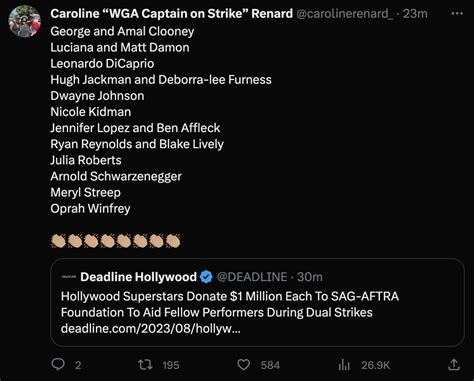Open the quoted tweet headline about SAG-AFTRA donations
This screenshot has height=381, width=474.
[230, 304]
